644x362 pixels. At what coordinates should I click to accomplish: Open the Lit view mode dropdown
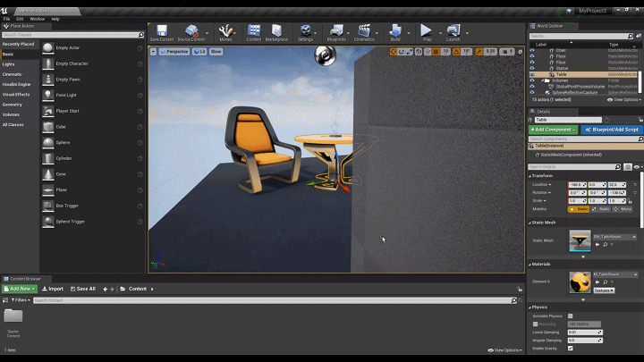pos(199,52)
